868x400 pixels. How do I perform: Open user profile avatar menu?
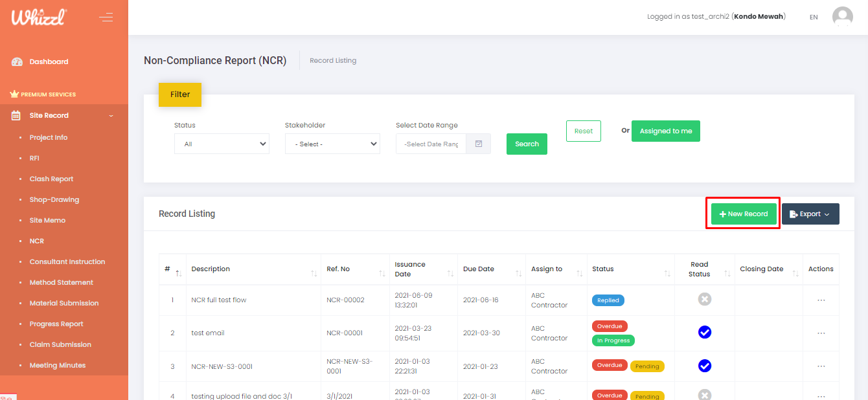pos(842,17)
